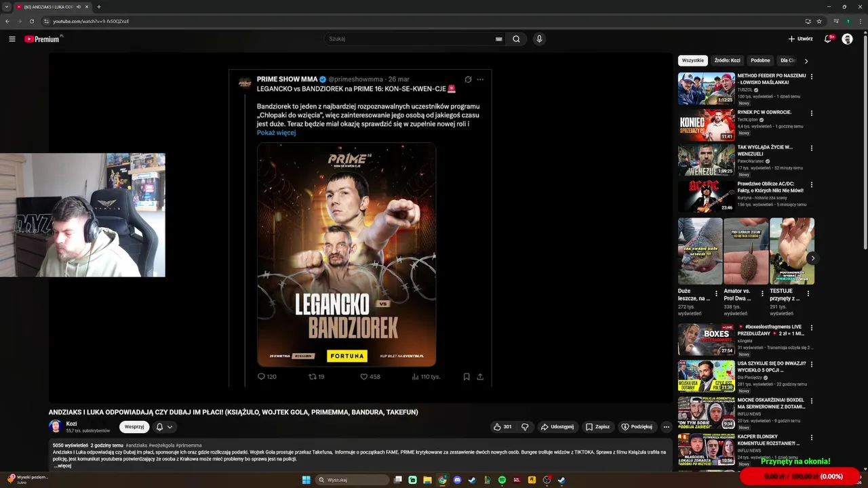Open Windows Start menu

pyautogui.click(x=306, y=480)
